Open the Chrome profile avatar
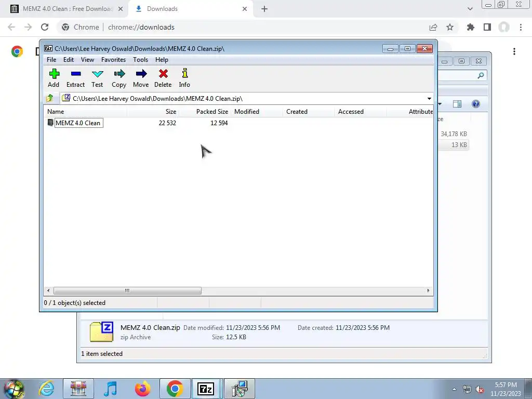The height and width of the screenshot is (399, 532). [504, 27]
